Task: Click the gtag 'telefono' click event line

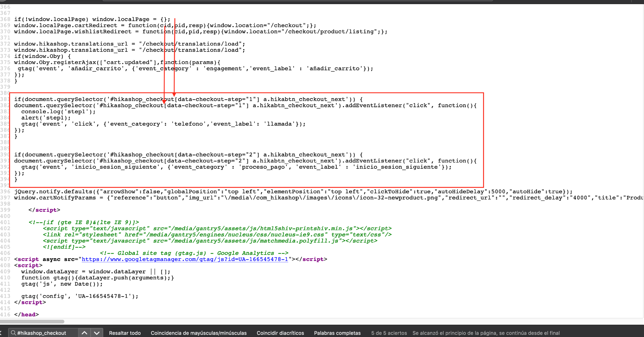Action: (x=163, y=124)
